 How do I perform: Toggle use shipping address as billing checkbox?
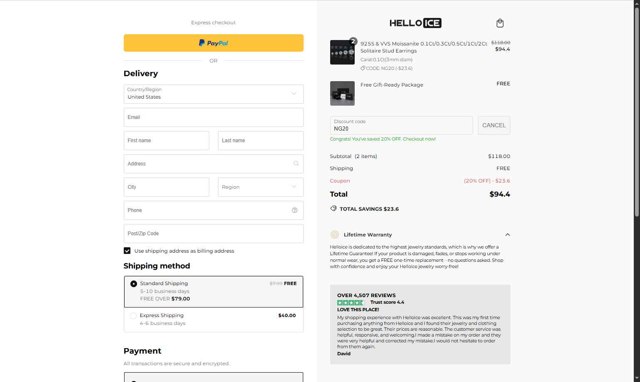(x=127, y=251)
